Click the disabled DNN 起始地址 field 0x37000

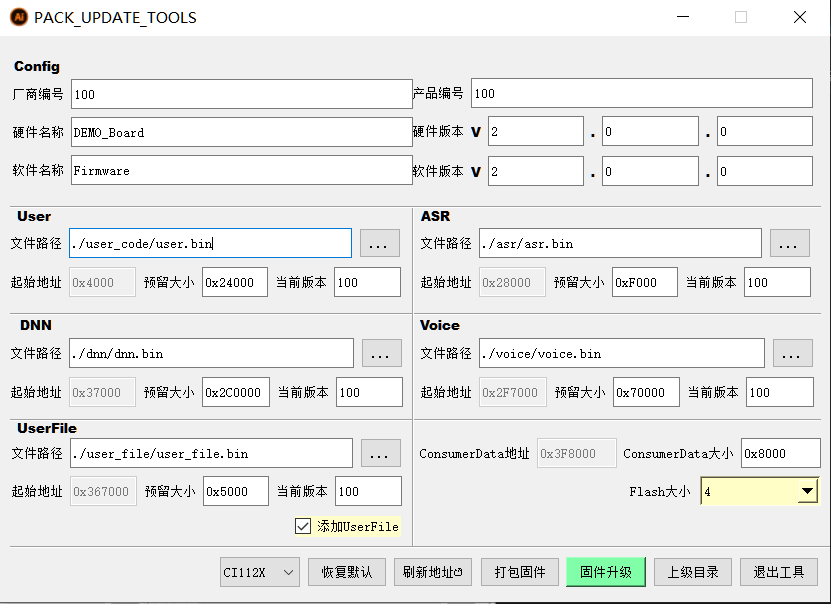[x=102, y=392]
